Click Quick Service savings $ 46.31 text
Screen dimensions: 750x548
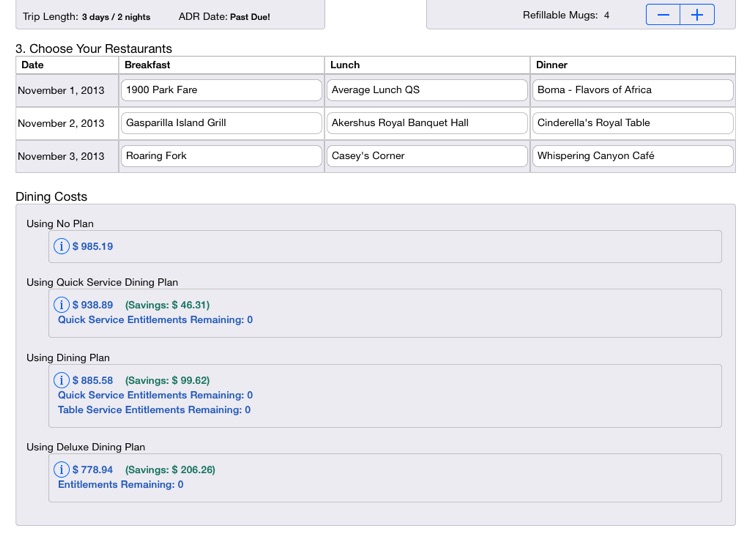pyautogui.click(x=167, y=305)
